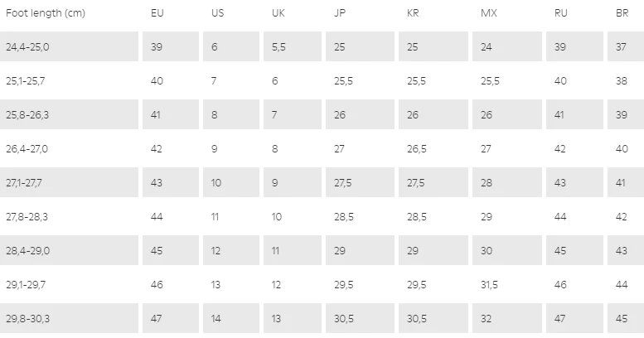Select EU size 47 cell
644x338 pixels.
157,318
